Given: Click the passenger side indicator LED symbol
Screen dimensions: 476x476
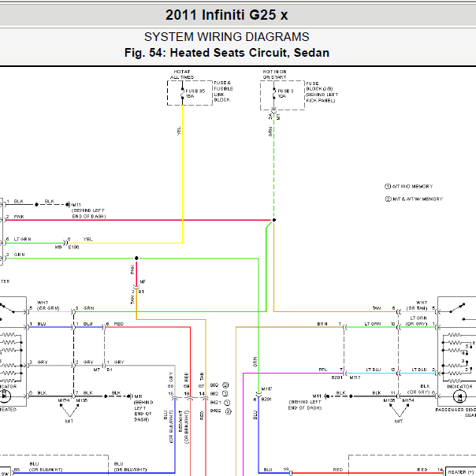Looking at the screenshot, I should coord(459,396).
